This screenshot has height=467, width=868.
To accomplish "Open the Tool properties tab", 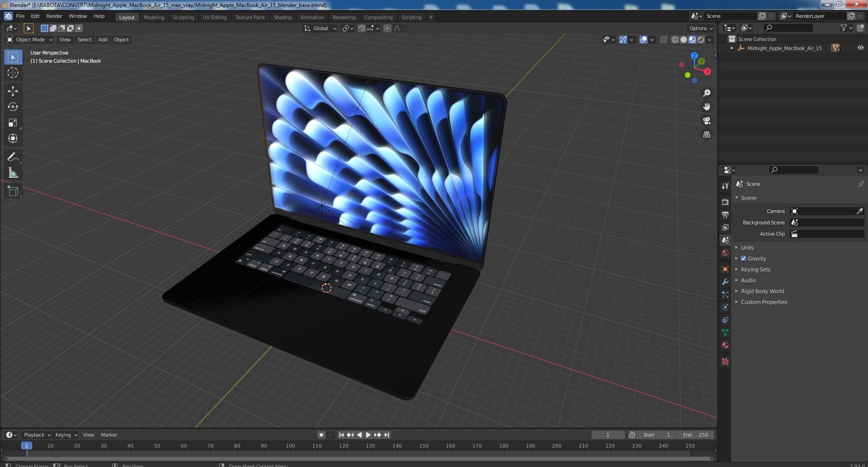I will 725,186.
